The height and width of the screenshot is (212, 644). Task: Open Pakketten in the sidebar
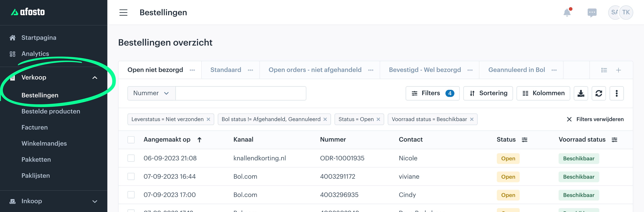36,160
